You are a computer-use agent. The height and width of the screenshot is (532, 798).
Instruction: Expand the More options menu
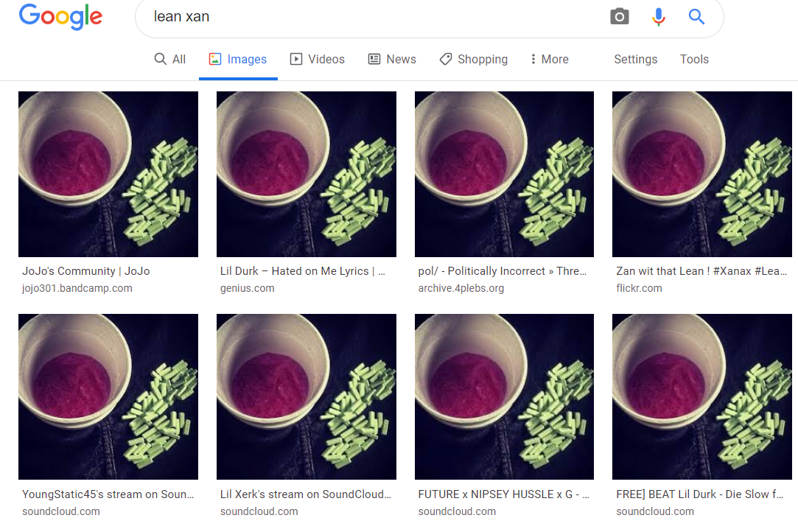549,60
